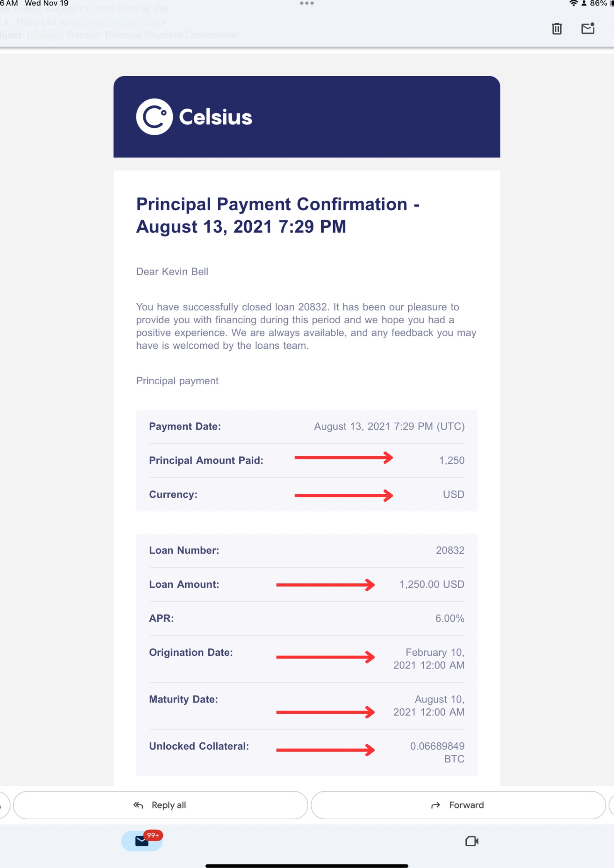Tap the Loan Number value 20832
614x868 pixels.
click(450, 550)
